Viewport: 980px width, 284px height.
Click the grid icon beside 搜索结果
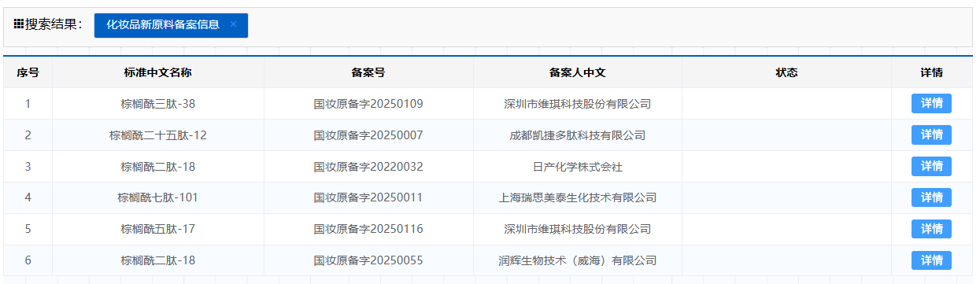click(x=19, y=24)
